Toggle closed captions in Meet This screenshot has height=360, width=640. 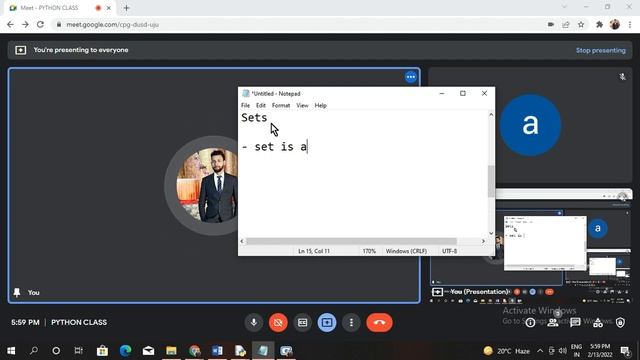[302, 322]
